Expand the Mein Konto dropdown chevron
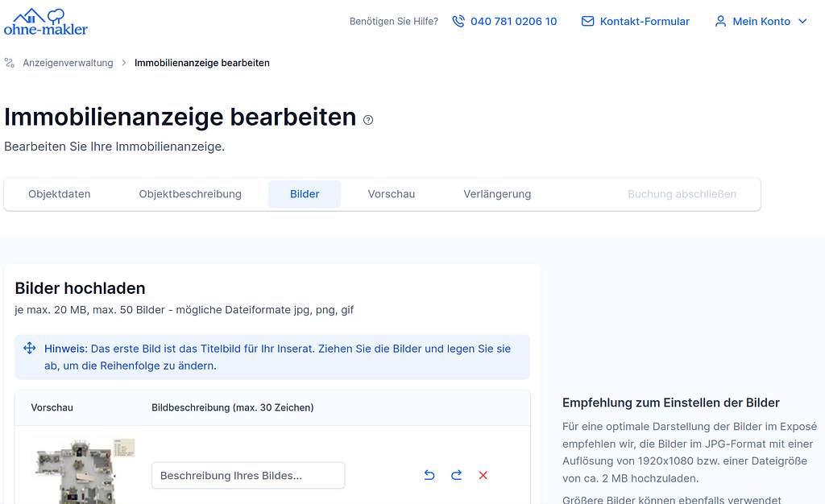The height and width of the screenshot is (504, 825). 802,22
